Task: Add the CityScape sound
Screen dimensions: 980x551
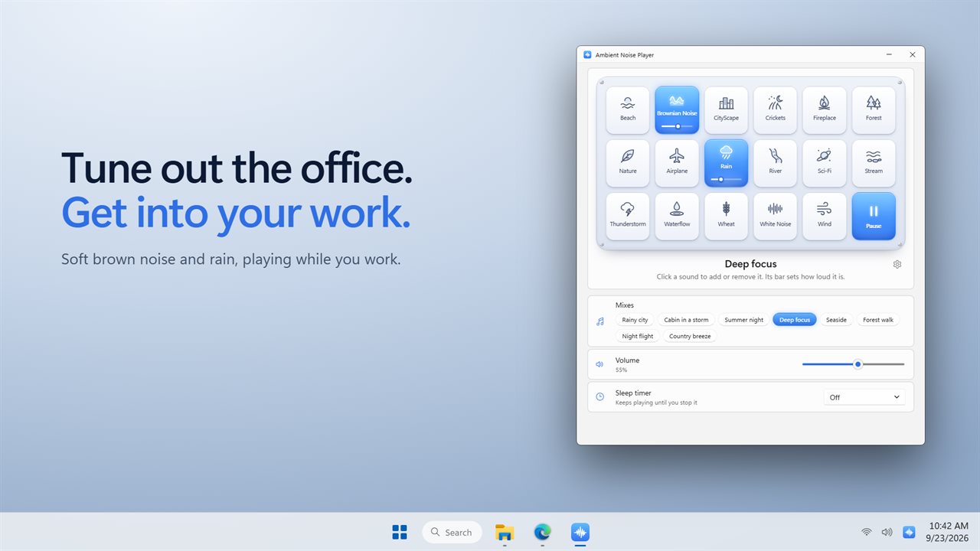Action: (726, 110)
